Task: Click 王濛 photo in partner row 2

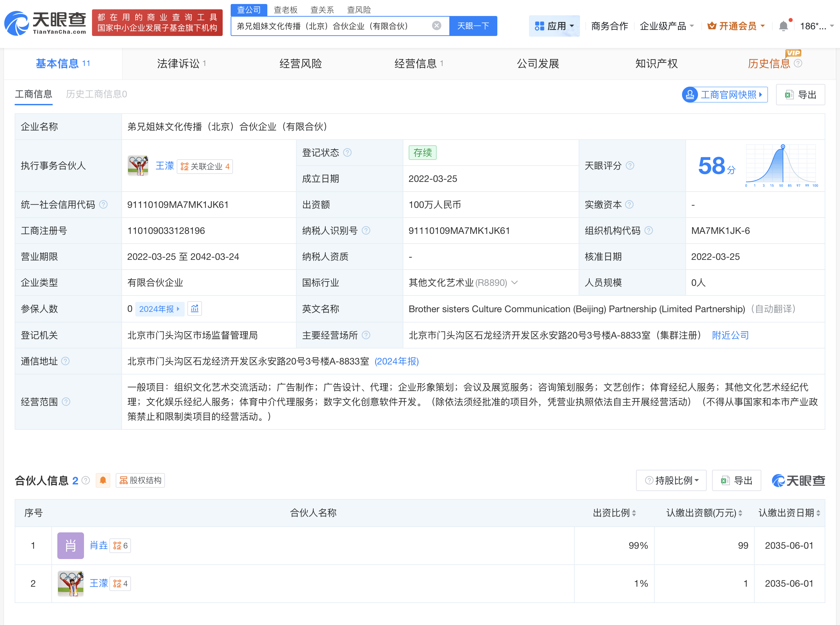Action: coord(70,583)
